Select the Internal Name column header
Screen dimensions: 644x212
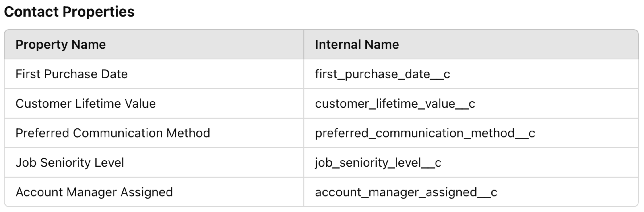[357, 45]
